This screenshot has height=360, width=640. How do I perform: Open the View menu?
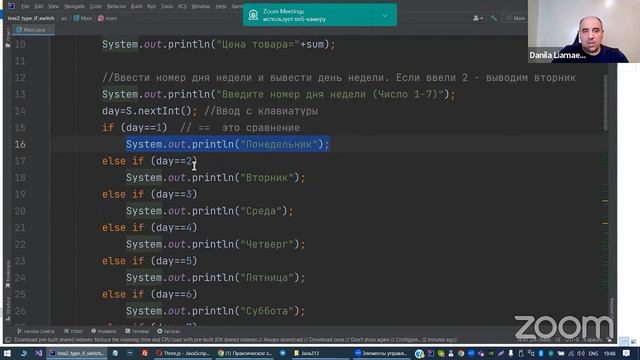(x=53, y=6)
